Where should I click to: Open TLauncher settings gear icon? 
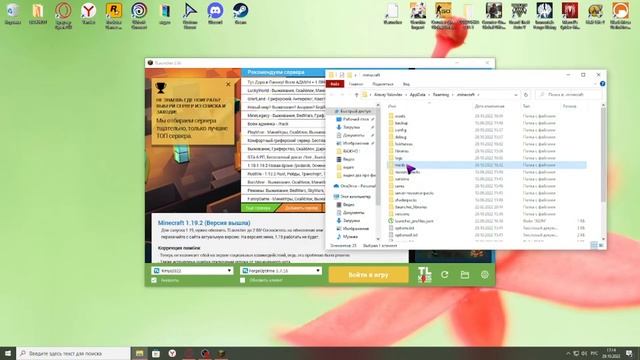tap(484, 275)
